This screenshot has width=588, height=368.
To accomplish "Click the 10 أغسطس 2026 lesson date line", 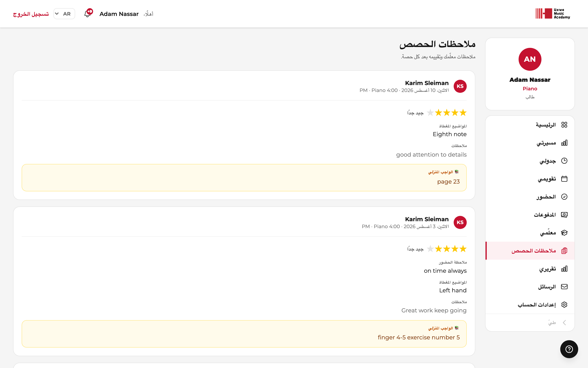I will (404, 91).
